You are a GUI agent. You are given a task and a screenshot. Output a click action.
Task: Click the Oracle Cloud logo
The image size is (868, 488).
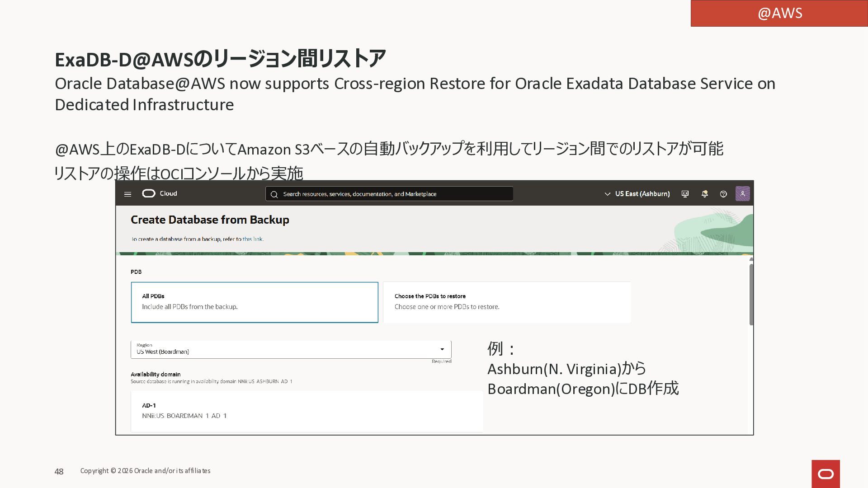point(149,193)
